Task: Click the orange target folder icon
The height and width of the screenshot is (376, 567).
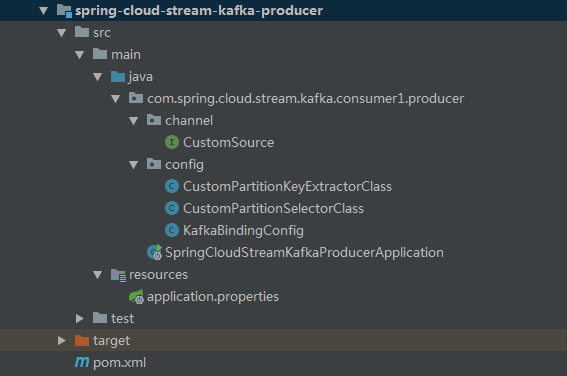Action: pos(82,340)
